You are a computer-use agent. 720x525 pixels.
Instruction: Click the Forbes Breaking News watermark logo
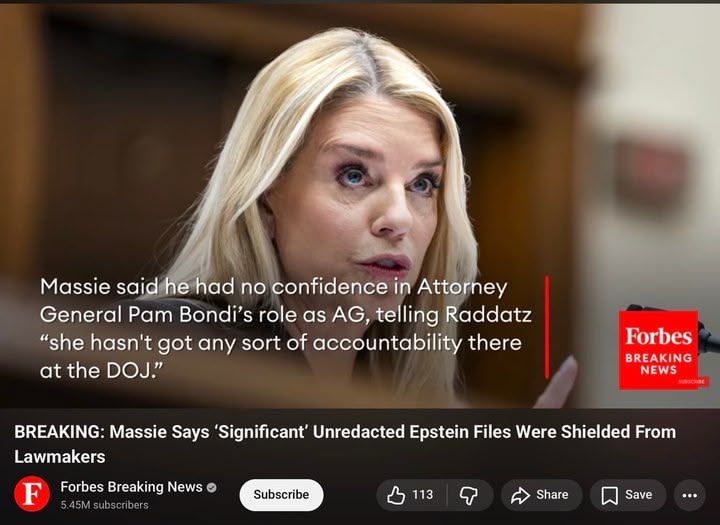click(x=658, y=350)
